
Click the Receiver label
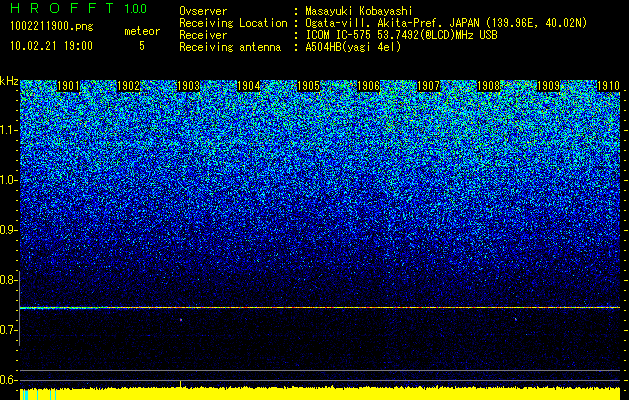(x=203, y=35)
